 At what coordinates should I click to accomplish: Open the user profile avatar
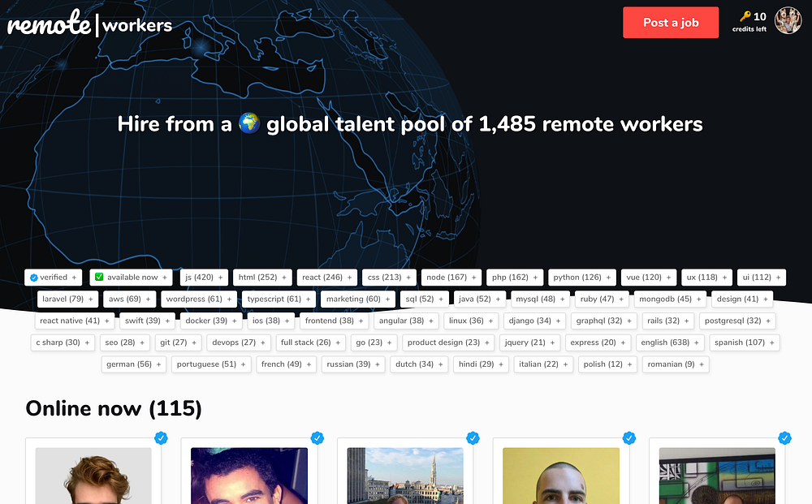788,21
